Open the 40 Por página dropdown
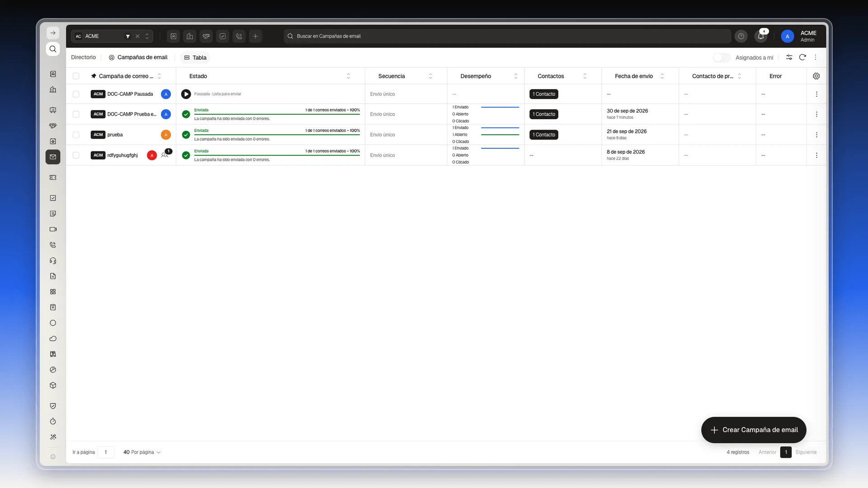The width and height of the screenshot is (868, 488). pyautogui.click(x=142, y=452)
